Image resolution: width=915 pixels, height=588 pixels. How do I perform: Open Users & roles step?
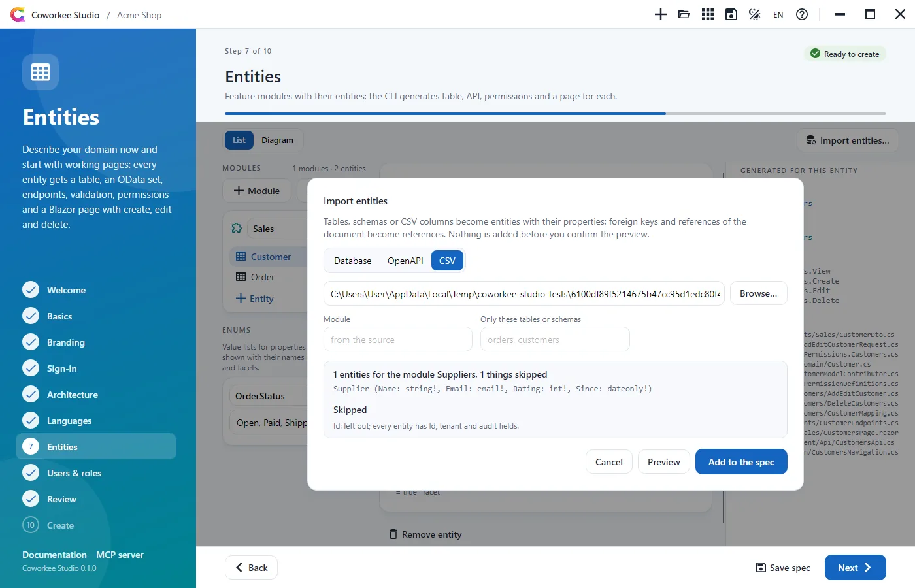(x=96, y=473)
